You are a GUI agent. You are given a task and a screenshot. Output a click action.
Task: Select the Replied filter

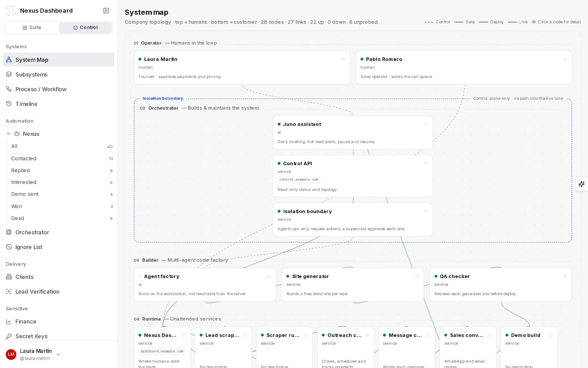62,170
